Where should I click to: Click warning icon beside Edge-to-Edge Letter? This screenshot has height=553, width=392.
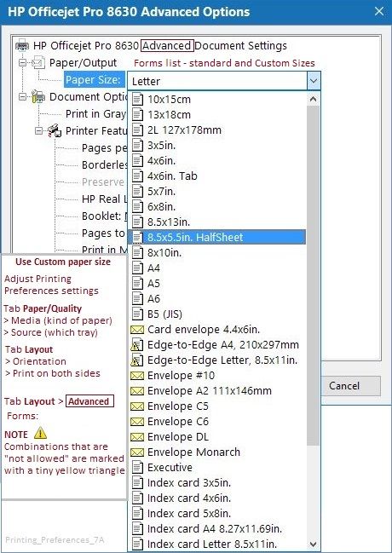click(x=137, y=360)
